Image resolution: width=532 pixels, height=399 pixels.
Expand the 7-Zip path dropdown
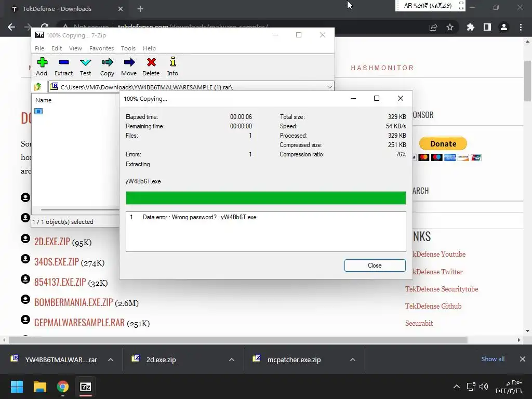329,87
